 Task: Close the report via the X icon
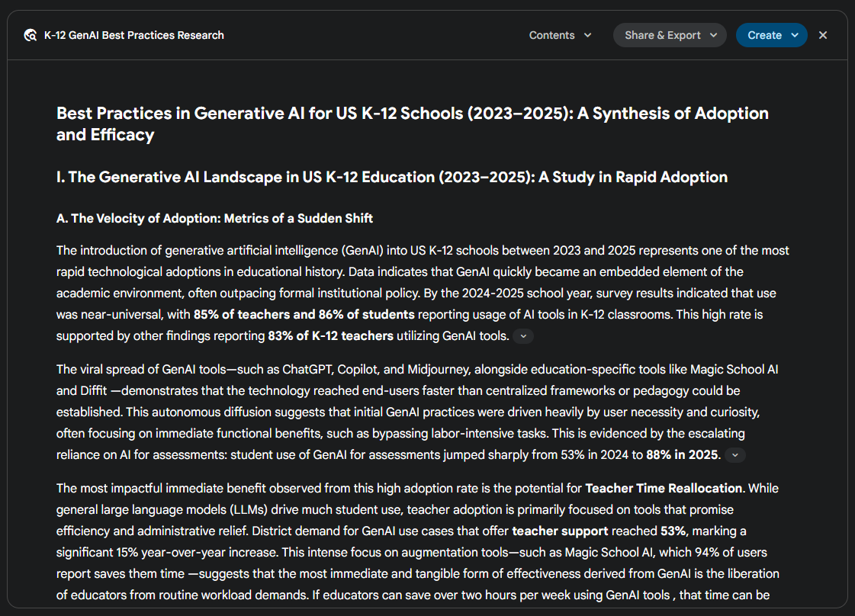[x=822, y=35]
